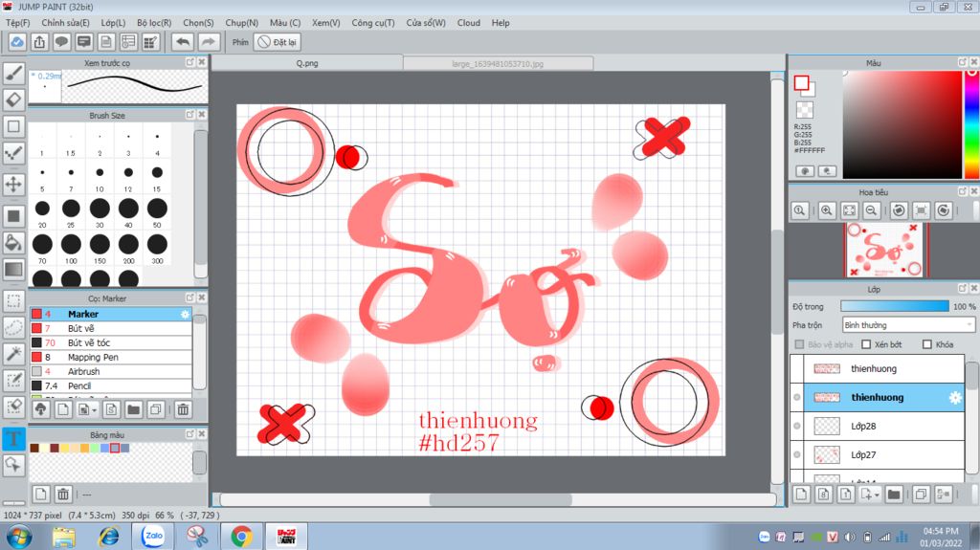This screenshot has height=550, width=980.
Task: Open the Công cụ(T) menu
Action: point(373,23)
